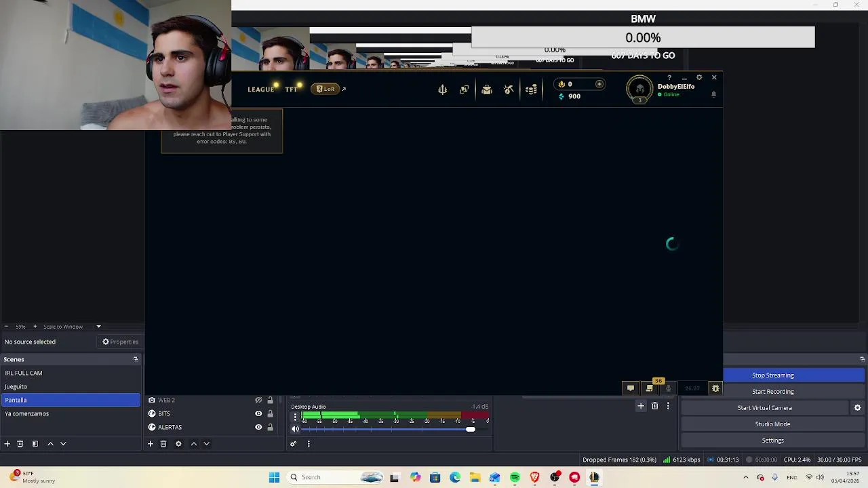Image resolution: width=868 pixels, height=488 pixels.
Task: Select the Ya comenzamos scene
Action: (x=71, y=413)
